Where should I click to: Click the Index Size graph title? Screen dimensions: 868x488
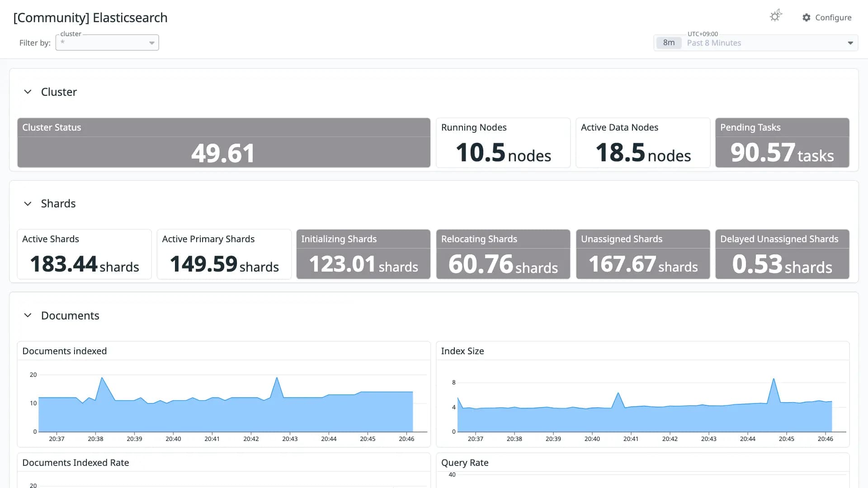pyautogui.click(x=462, y=351)
